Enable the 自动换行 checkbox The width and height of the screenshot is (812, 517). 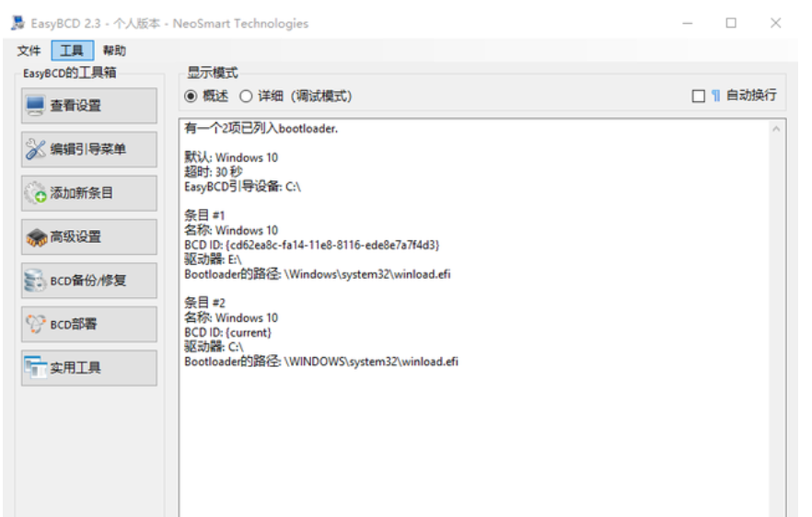point(698,96)
